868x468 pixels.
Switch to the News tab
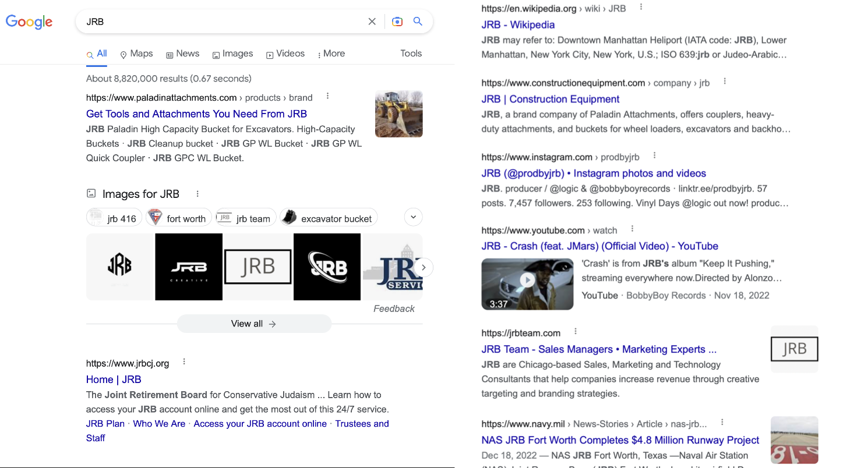[183, 54]
